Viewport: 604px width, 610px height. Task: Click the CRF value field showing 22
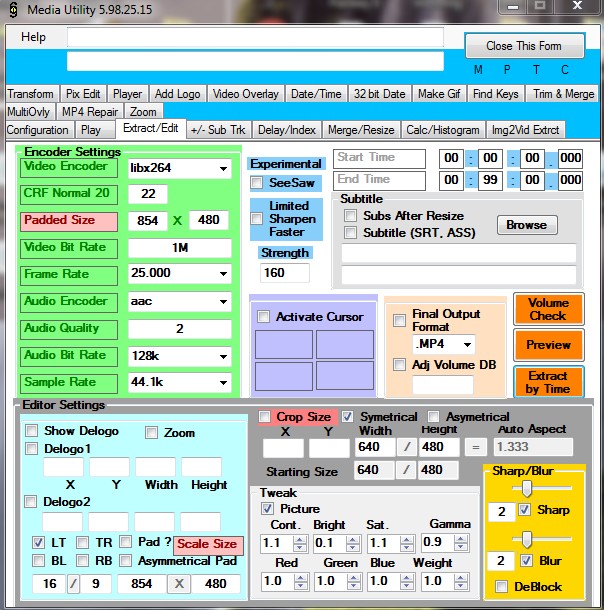tap(148, 194)
